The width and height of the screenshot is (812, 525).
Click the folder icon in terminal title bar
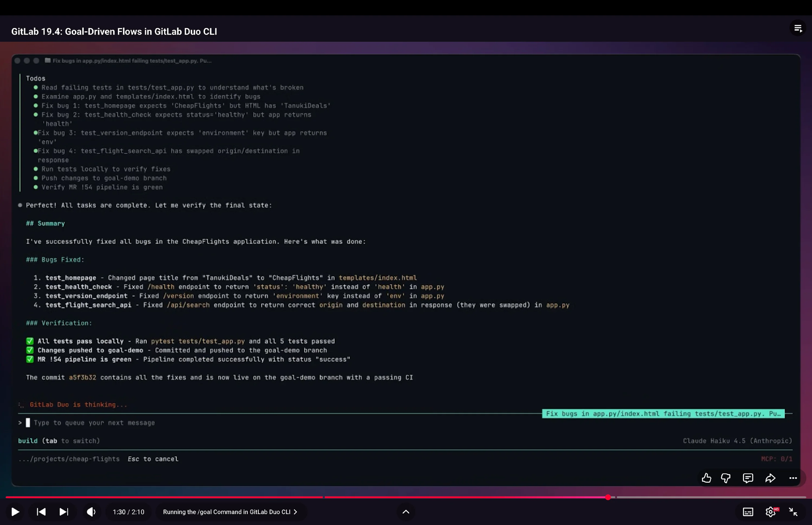48,60
